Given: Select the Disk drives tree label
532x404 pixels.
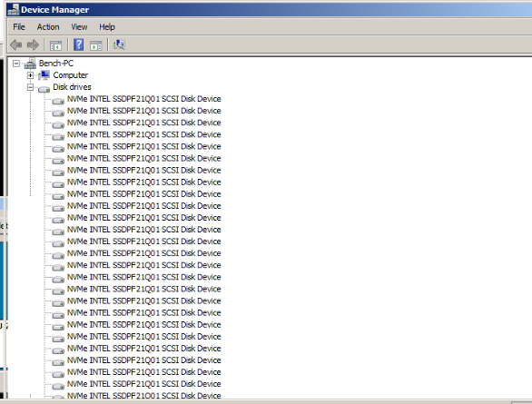Looking at the screenshot, I should [72, 87].
